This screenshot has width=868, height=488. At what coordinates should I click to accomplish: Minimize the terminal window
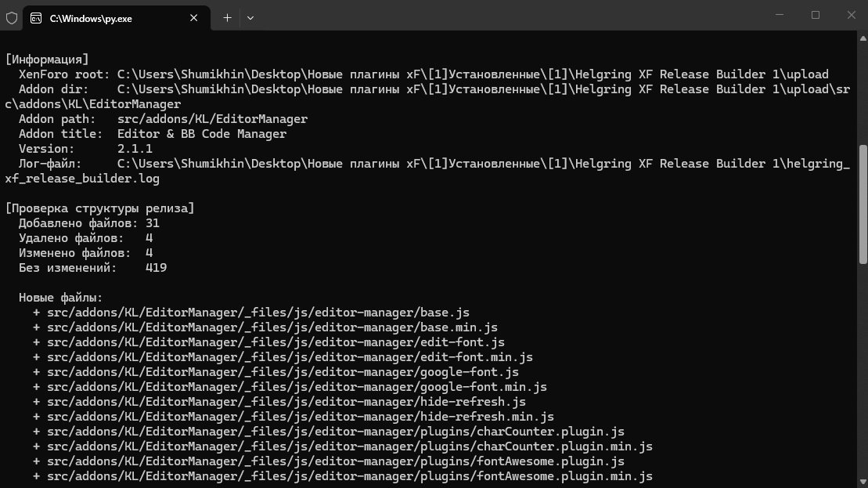780,15
